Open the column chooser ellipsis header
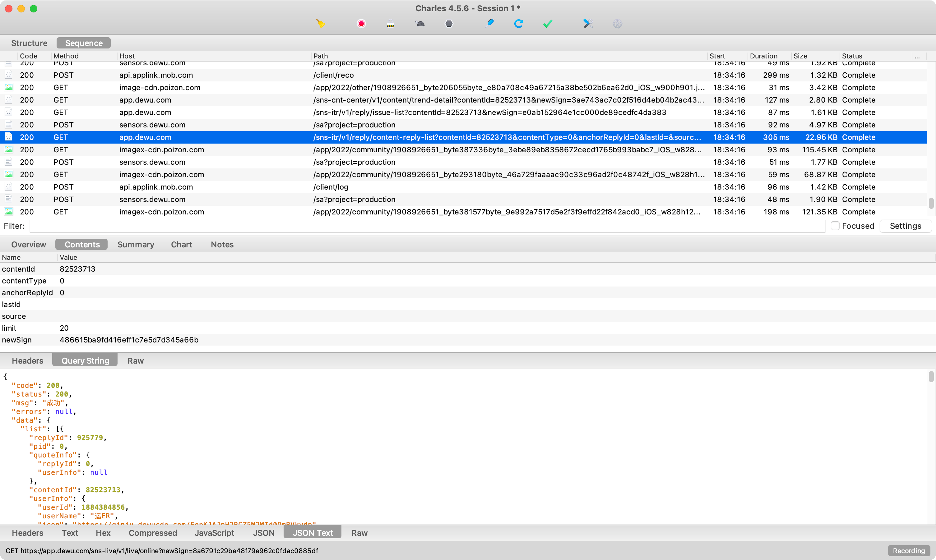Viewport: 936px width, 560px height. pyautogui.click(x=917, y=56)
